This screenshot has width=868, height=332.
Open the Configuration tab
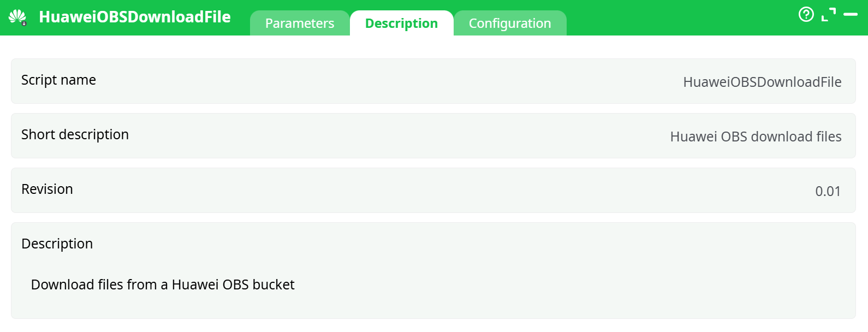[x=510, y=23]
